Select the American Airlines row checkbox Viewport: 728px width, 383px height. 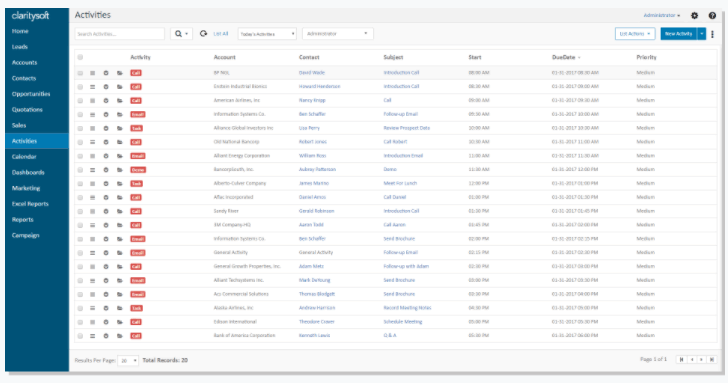pyautogui.click(x=80, y=100)
